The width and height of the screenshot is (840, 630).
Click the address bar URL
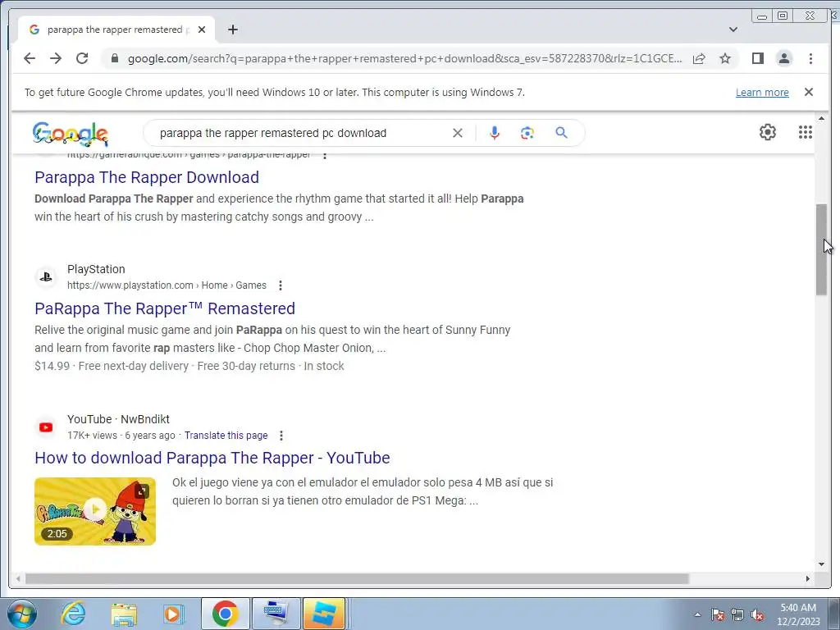pos(405,58)
